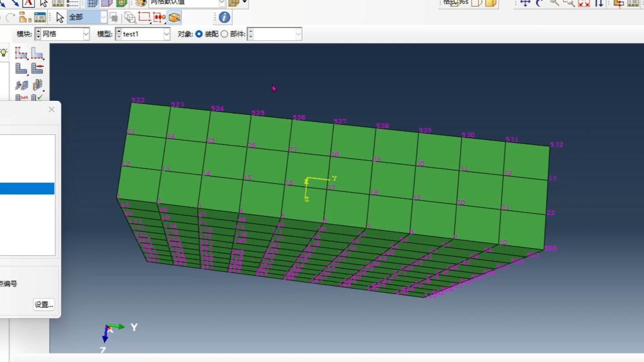Click the replace selected icon beside 全部

coord(114,18)
